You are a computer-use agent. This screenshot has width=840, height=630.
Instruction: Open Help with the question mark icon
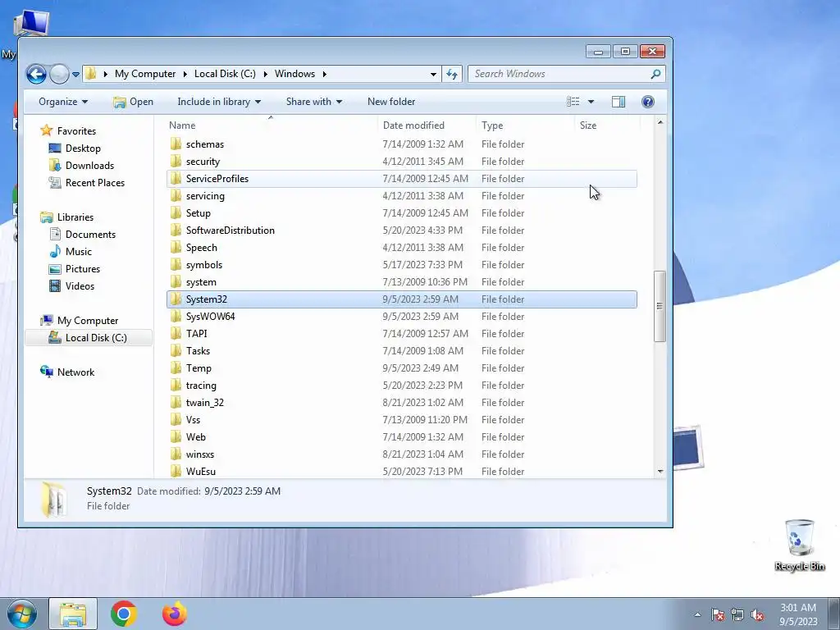click(x=648, y=102)
